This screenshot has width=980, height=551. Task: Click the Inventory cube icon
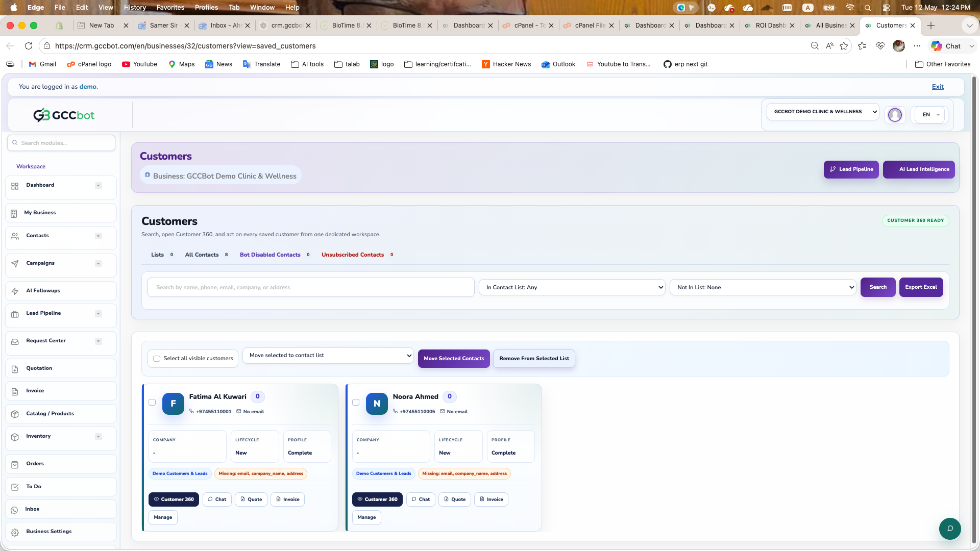[x=15, y=437]
